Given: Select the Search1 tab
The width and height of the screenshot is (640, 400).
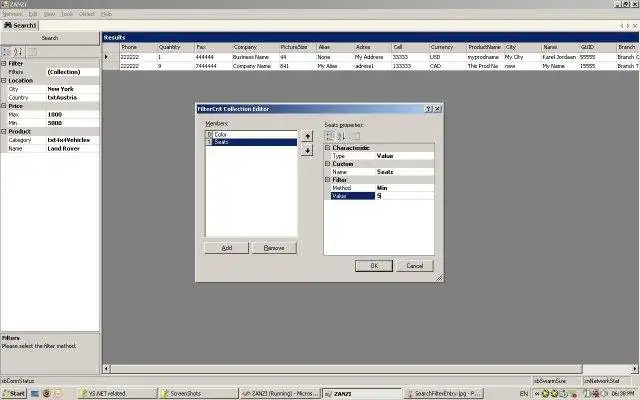Looking at the screenshot, I should click(x=20, y=25).
